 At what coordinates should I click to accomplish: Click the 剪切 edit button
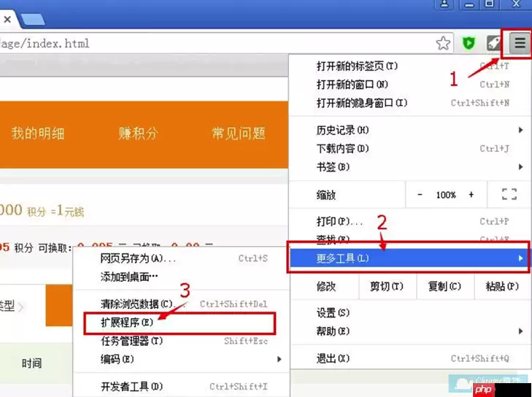[x=387, y=286]
